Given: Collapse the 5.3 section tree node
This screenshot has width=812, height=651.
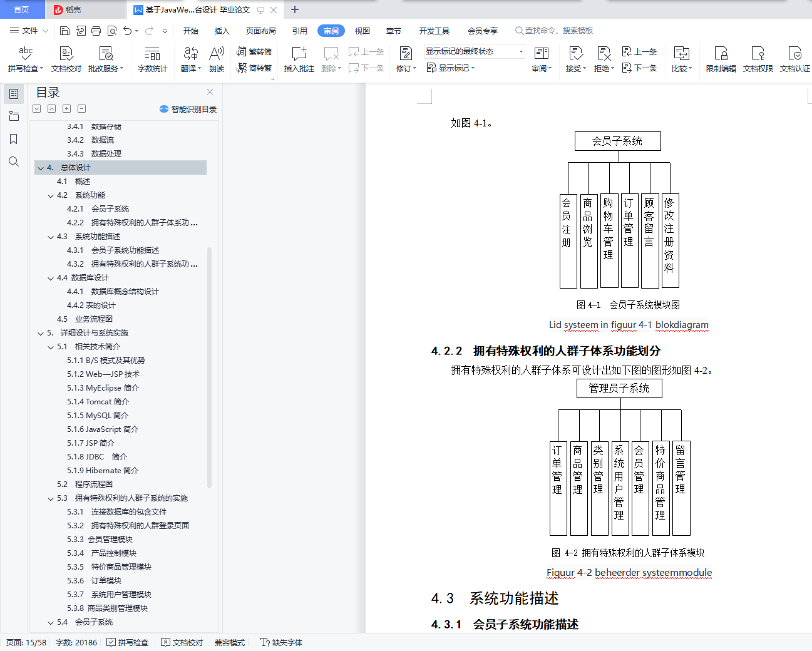Looking at the screenshot, I should click(x=51, y=498).
